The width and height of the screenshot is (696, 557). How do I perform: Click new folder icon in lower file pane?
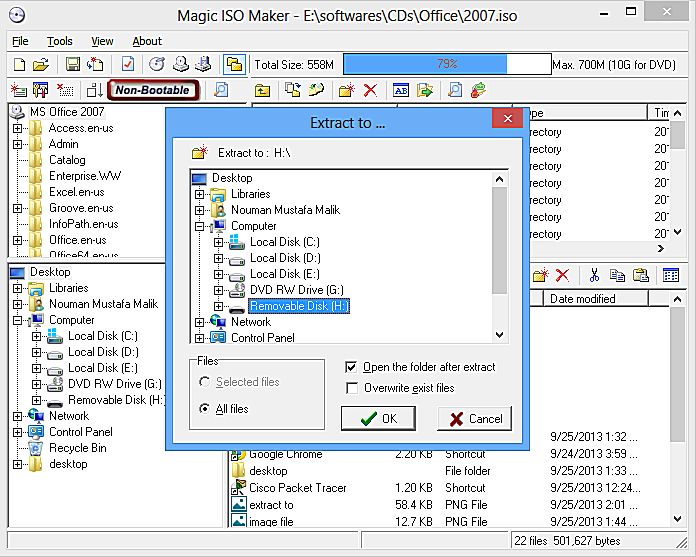[541, 275]
